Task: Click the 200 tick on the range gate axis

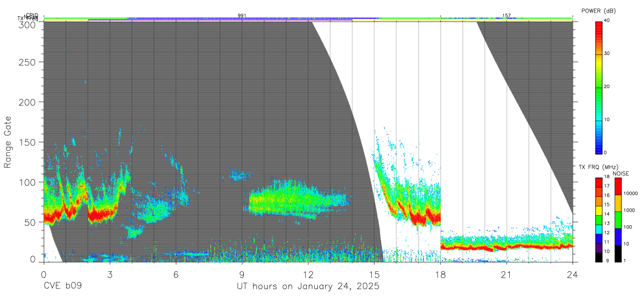Action: click(x=28, y=102)
